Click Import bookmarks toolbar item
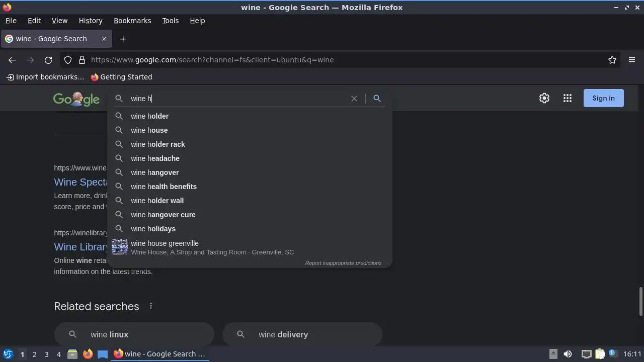The width and height of the screenshot is (644, 362). (x=45, y=77)
